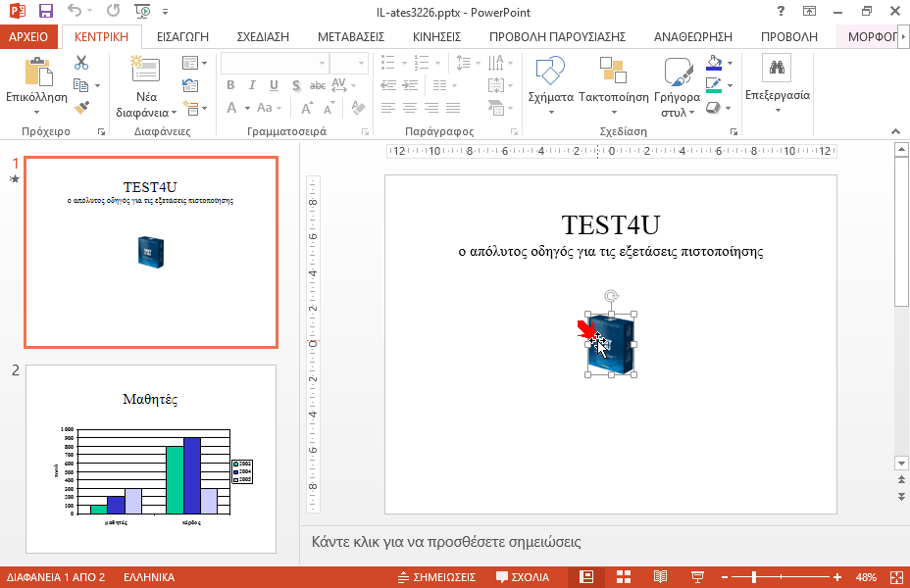Click the Redo/Repeat icon in the quick access toolbar

tap(113, 11)
